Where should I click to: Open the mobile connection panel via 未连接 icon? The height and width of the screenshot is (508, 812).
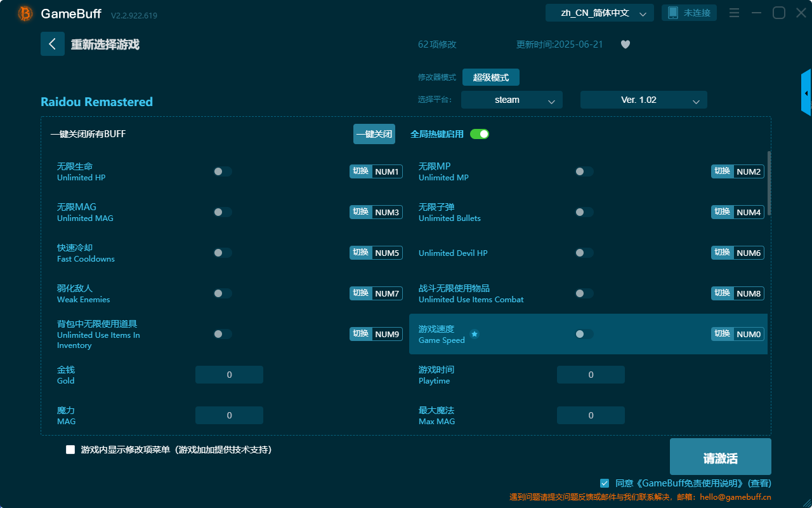[689, 12]
